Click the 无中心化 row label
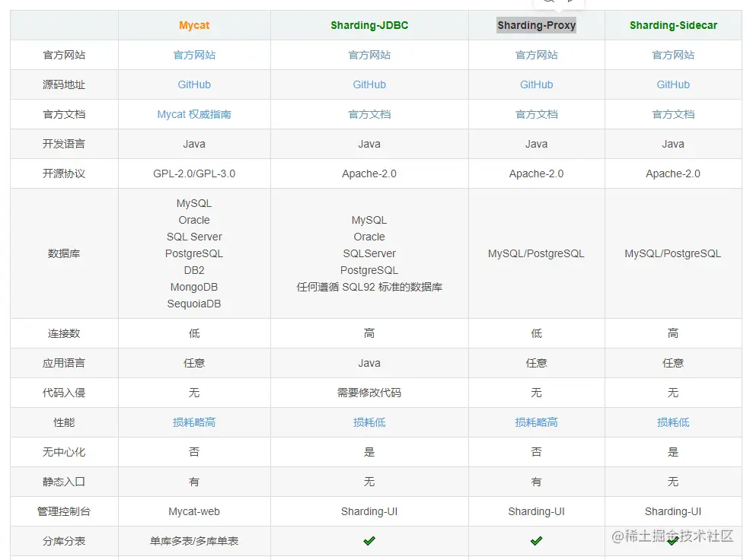This screenshot has width=750, height=560. 64,452
